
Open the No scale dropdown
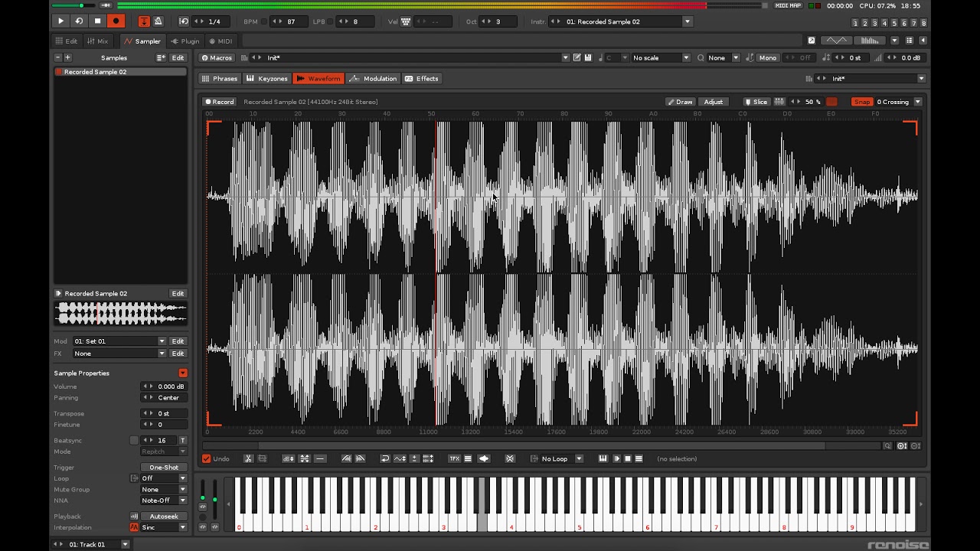660,57
